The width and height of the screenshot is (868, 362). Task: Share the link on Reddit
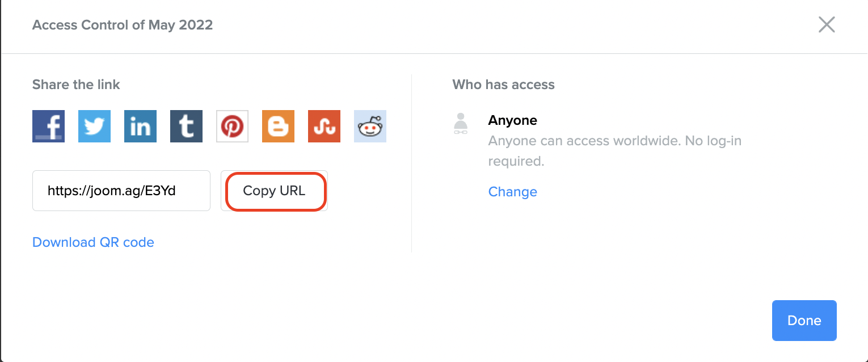point(370,126)
